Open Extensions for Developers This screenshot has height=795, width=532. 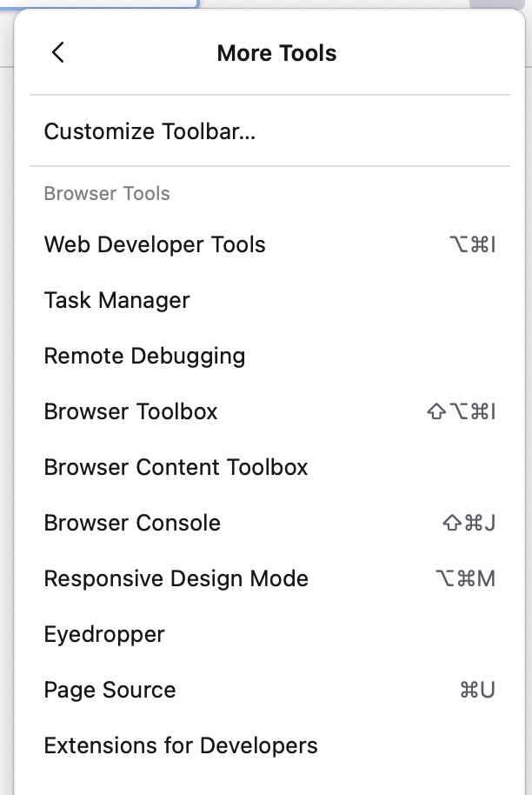point(181,745)
